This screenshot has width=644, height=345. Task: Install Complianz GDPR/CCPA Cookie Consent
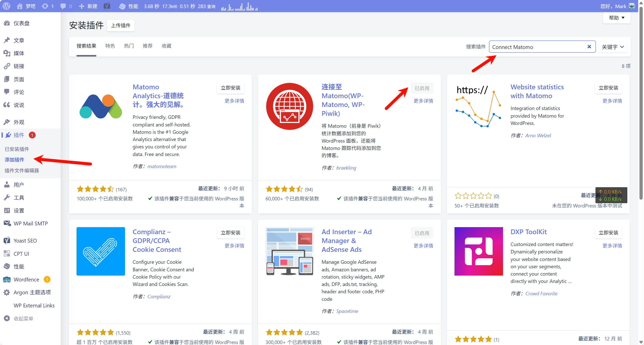click(231, 233)
